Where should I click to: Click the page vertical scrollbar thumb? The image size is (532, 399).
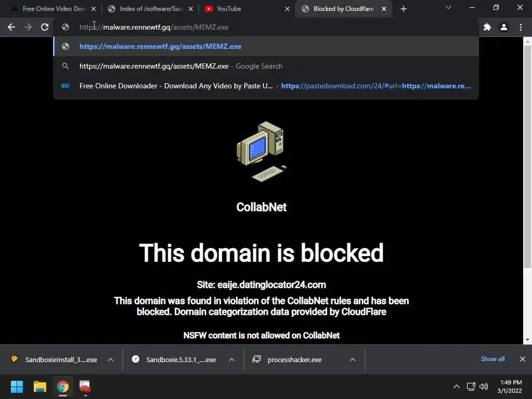click(x=527, y=157)
